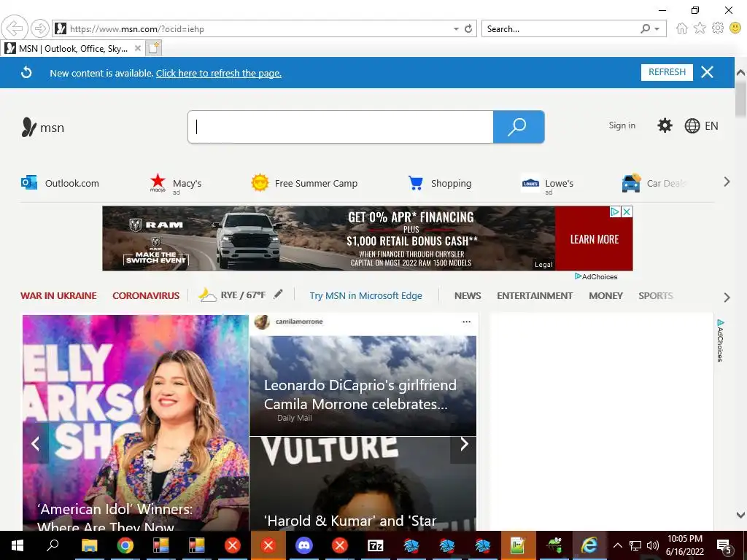Open RYE / 67°F weather forecast
Viewport: 747px width, 560px height.
coord(232,295)
